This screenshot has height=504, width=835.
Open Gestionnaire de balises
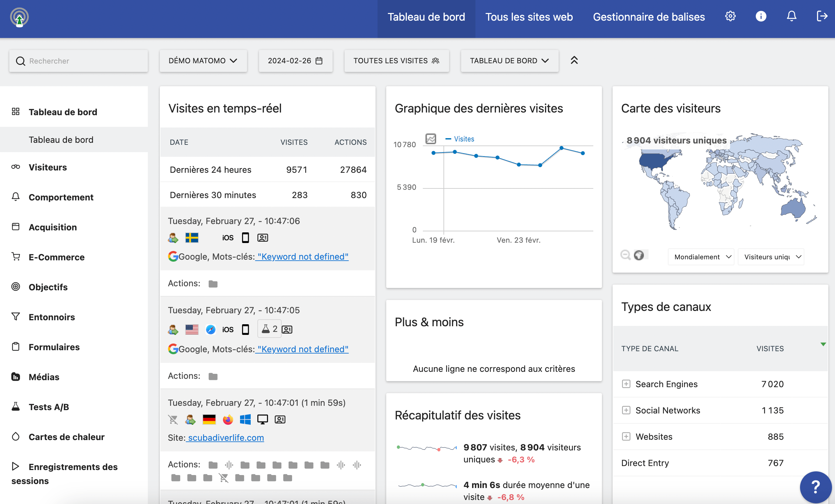click(x=649, y=17)
